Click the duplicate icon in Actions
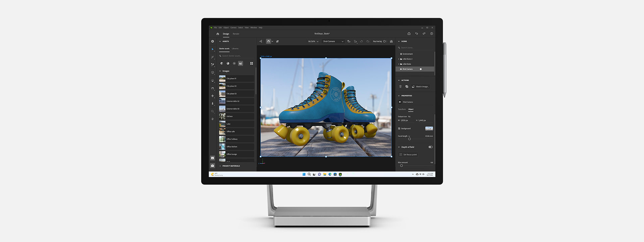The width and height of the screenshot is (644, 242). pyautogui.click(x=407, y=87)
